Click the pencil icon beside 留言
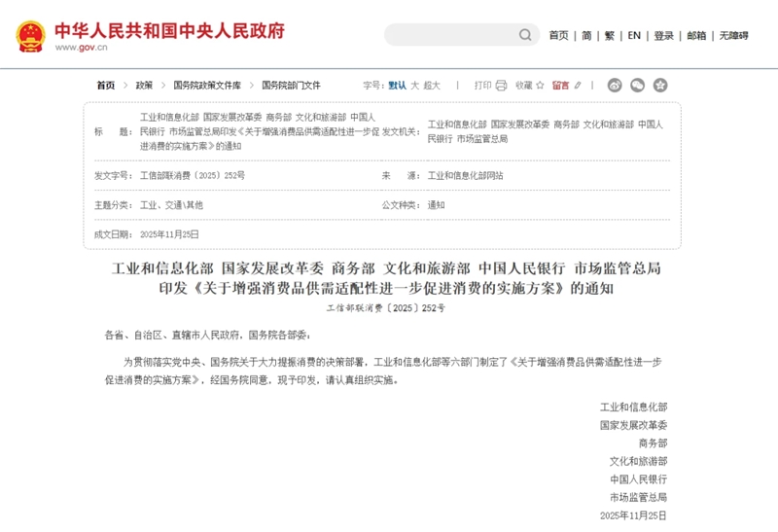Viewport: 778px width, 532px height. click(x=579, y=86)
